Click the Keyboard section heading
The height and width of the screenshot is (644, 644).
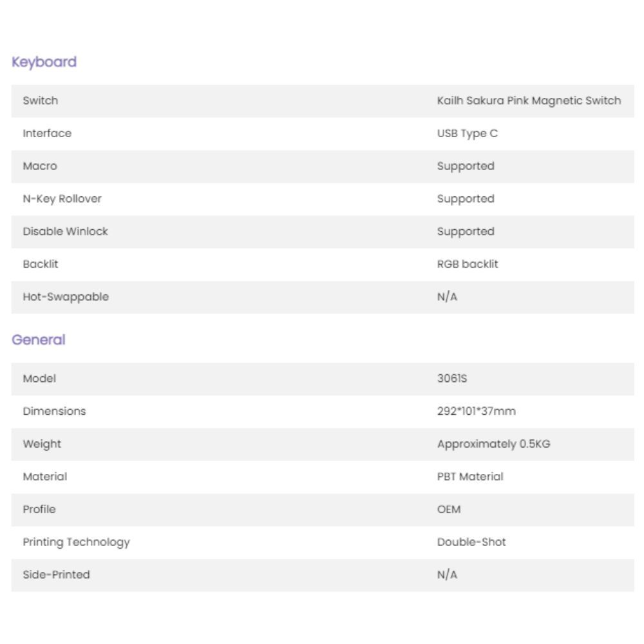[44, 62]
